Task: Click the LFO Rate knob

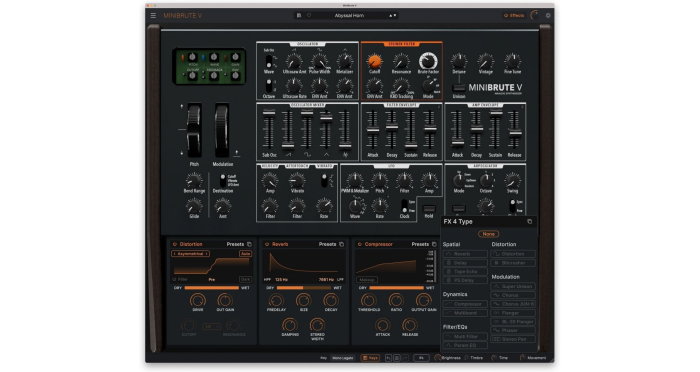Action: [x=379, y=206]
